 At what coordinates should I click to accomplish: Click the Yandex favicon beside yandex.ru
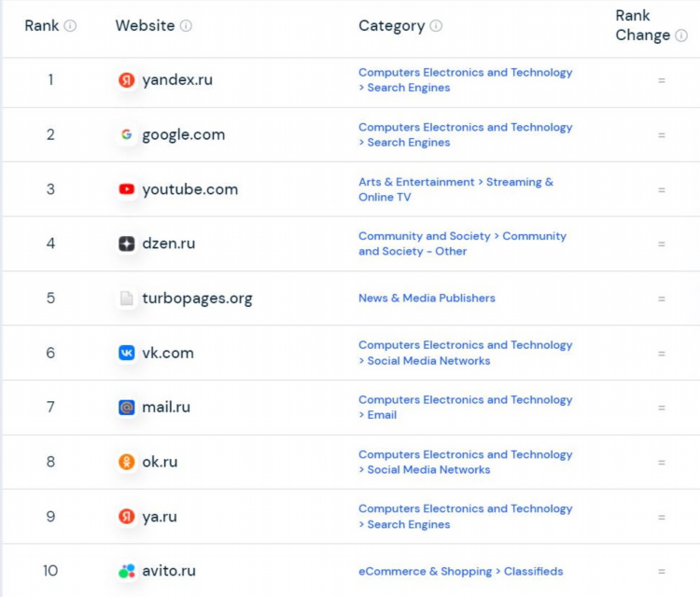point(127,80)
